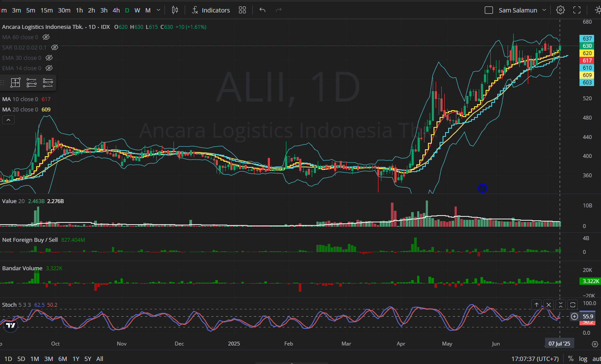Click the 07 Jul '25 date label
The width and height of the screenshot is (601, 364).
[559, 343]
